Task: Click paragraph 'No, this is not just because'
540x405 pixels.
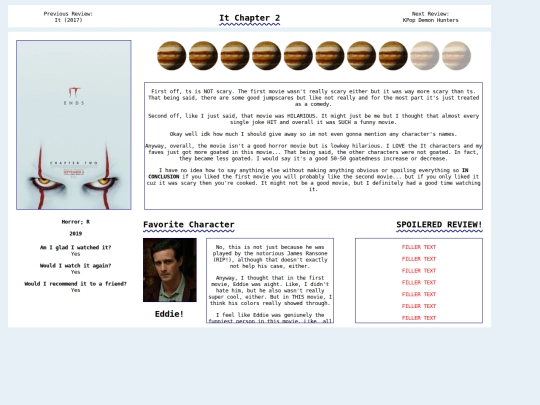Action: [270, 257]
